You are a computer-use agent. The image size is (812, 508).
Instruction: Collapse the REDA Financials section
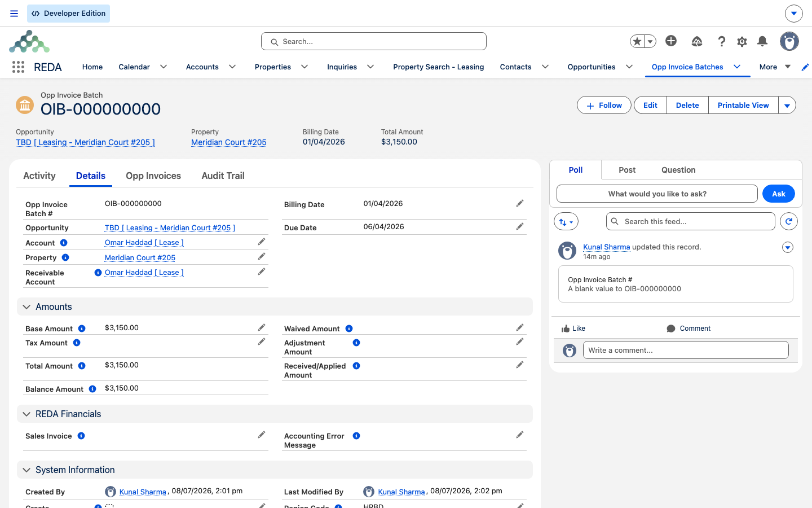click(x=27, y=414)
